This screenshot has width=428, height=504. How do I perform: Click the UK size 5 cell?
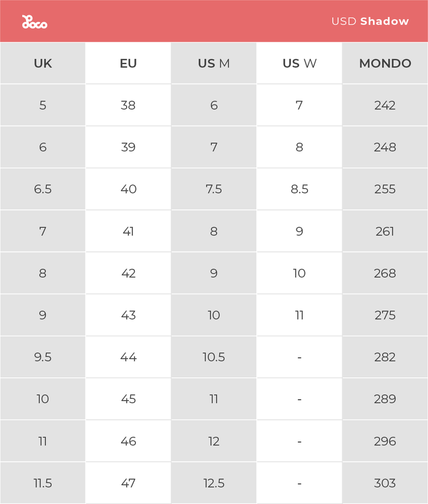[x=43, y=105]
